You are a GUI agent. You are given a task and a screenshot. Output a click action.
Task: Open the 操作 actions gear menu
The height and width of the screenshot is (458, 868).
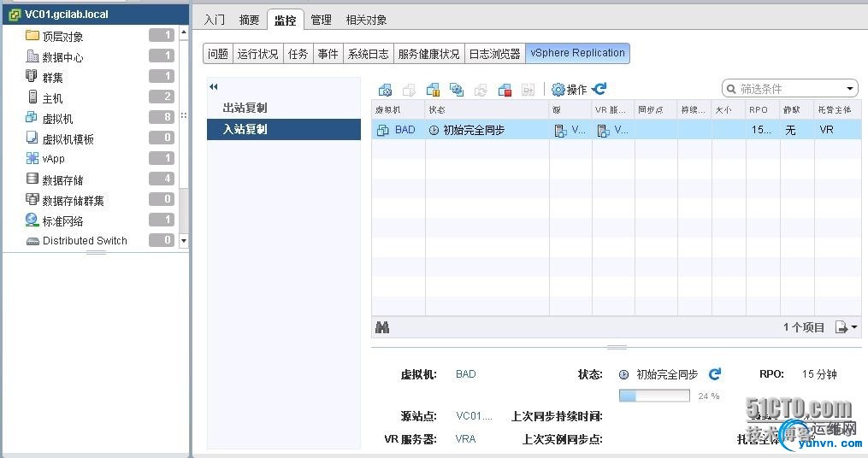click(569, 90)
